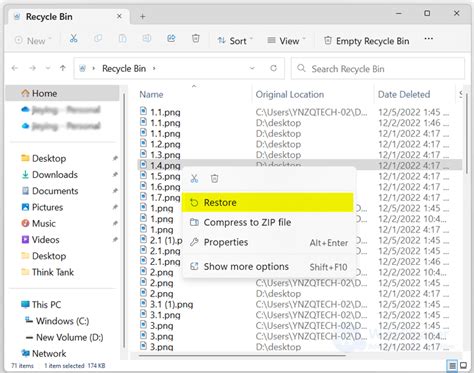Image resolution: width=474 pixels, height=373 pixels.
Task: Expand the address bar history dropdown
Action: point(252,68)
